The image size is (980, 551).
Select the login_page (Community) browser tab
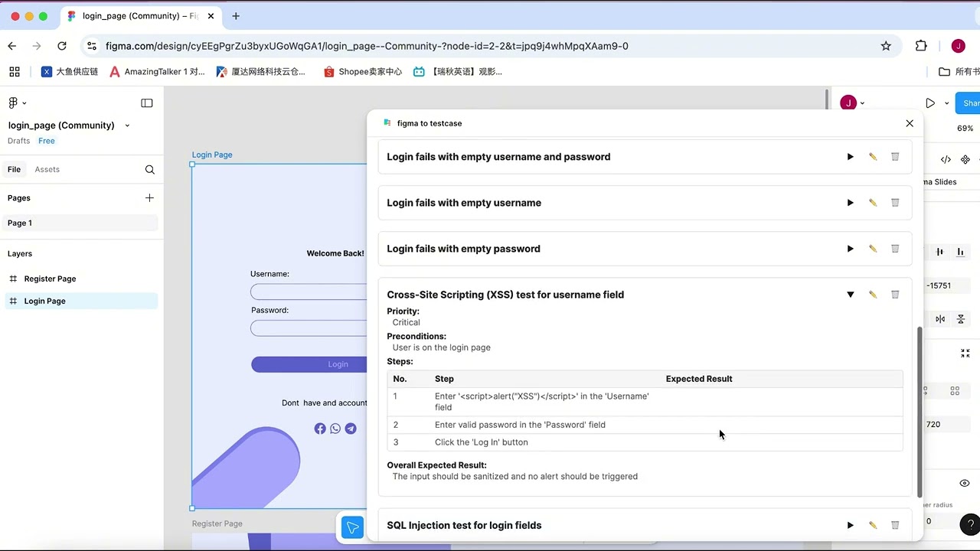pyautogui.click(x=142, y=16)
